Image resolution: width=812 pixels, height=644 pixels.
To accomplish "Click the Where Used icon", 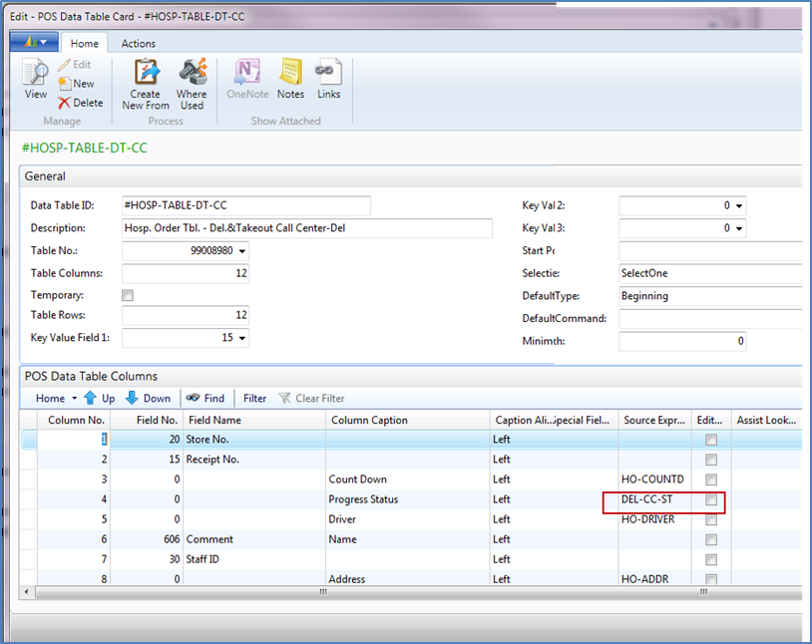I will [192, 84].
